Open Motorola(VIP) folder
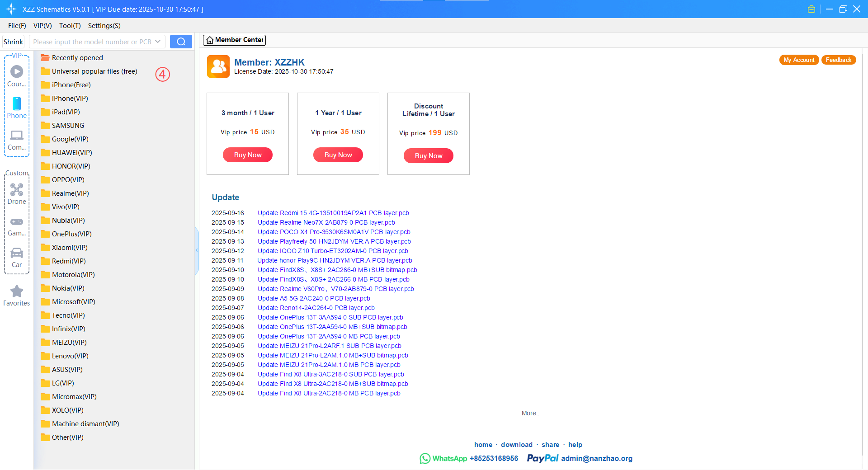 (x=68, y=275)
